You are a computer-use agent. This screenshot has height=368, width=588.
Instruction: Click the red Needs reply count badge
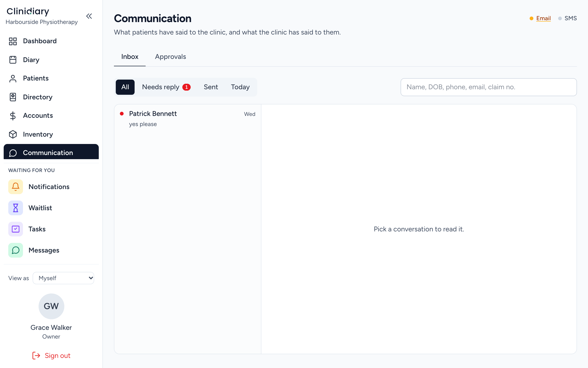click(x=186, y=87)
